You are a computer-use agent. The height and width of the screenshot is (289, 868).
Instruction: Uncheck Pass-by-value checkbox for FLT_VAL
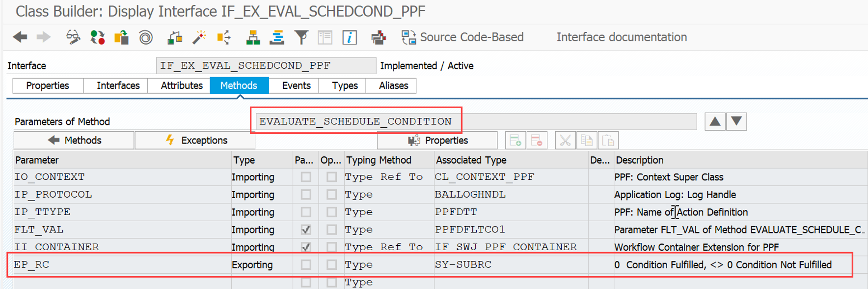(306, 230)
